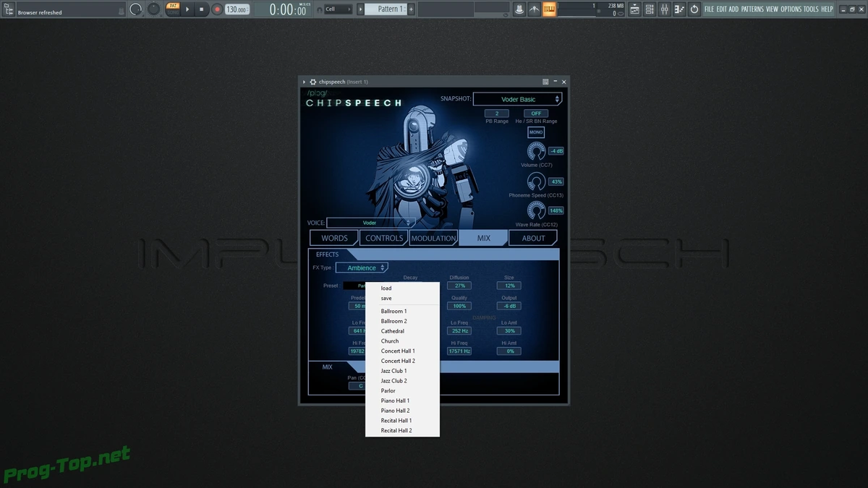
Task: Click the toolbar icon right of the hat icon
Action: pos(535,9)
